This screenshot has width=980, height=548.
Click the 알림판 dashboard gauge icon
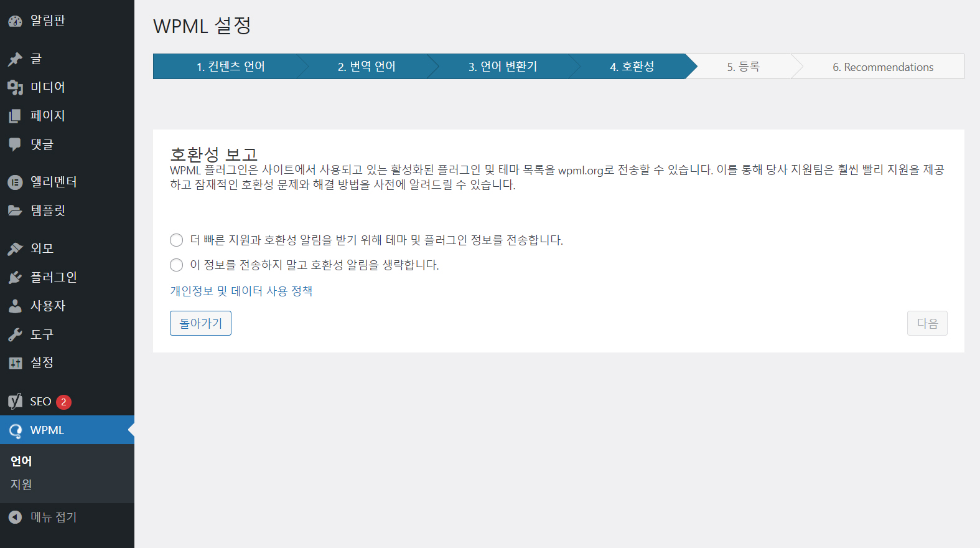coord(16,21)
